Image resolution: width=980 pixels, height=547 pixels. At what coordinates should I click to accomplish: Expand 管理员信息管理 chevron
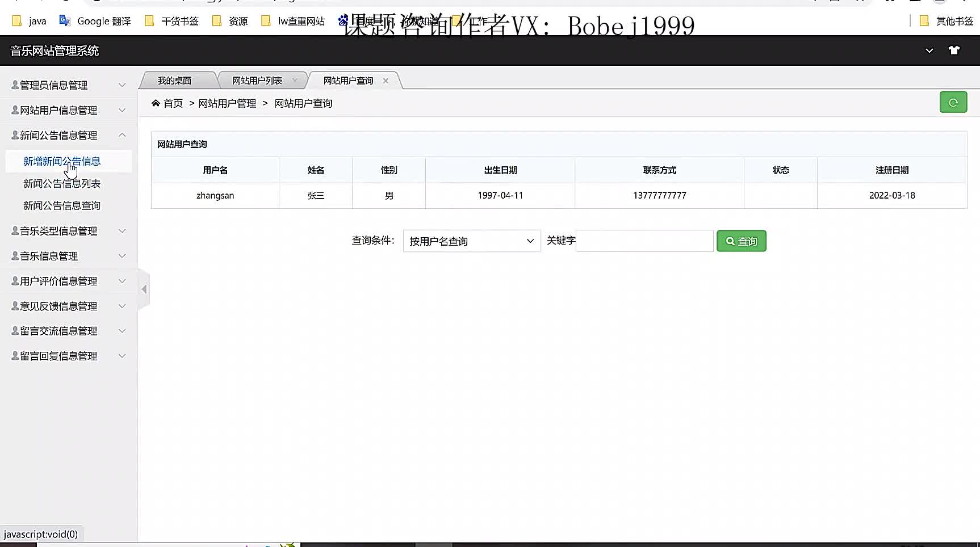coord(122,85)
